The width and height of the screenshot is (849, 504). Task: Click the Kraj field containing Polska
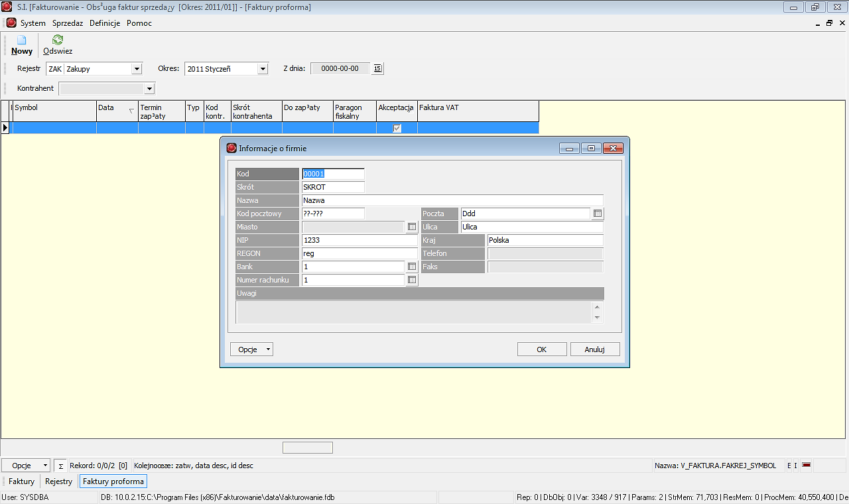click(545, 240)
